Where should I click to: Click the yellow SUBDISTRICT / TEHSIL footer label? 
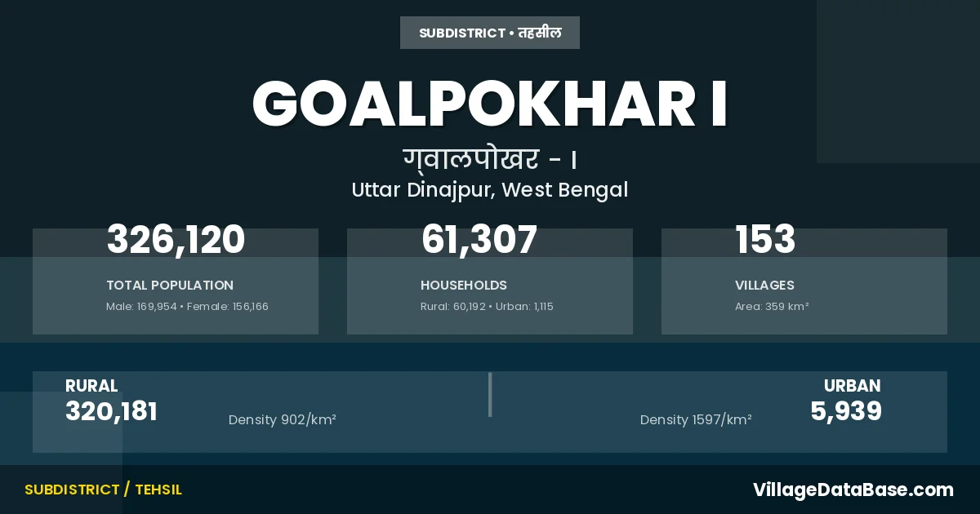pos(103,490)
